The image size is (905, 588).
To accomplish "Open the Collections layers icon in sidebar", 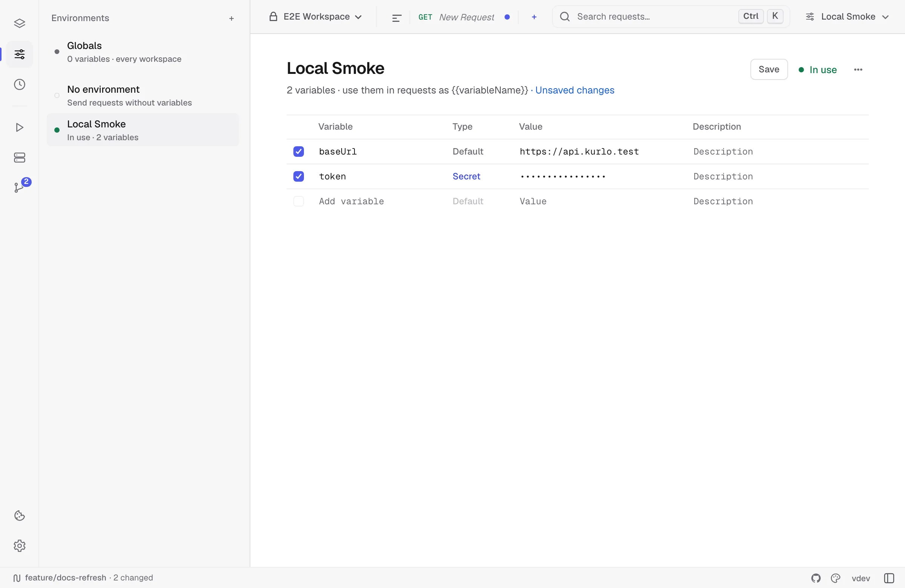I will coord(19,24).
